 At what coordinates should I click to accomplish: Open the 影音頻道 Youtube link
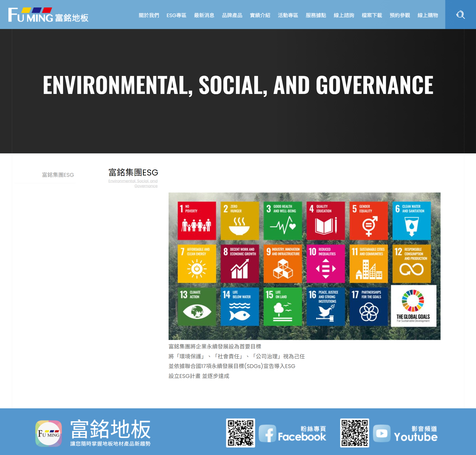[x=416, y=433]
